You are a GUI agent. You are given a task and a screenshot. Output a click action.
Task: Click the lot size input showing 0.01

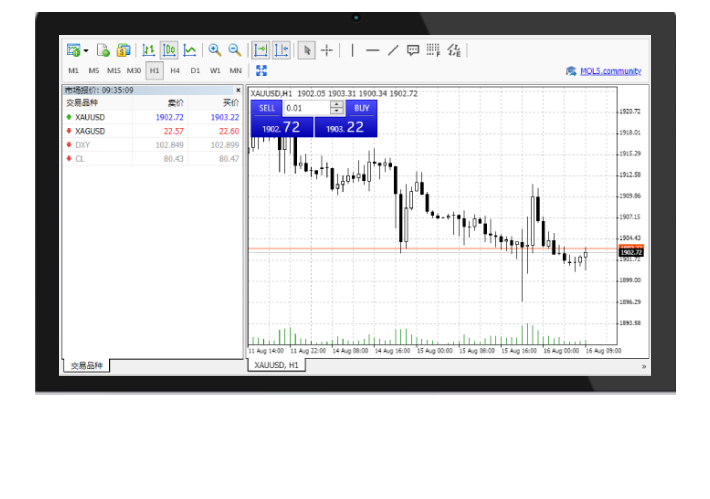(x=305, y=108)
